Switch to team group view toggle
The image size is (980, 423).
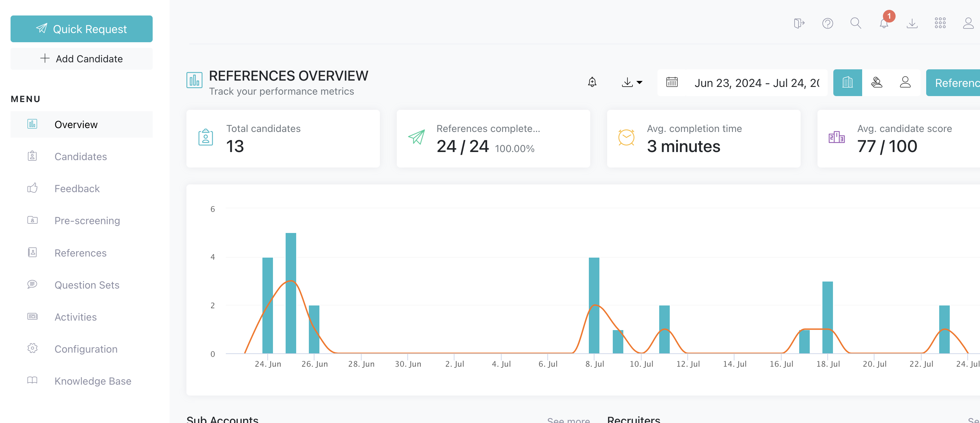(877, 82)
